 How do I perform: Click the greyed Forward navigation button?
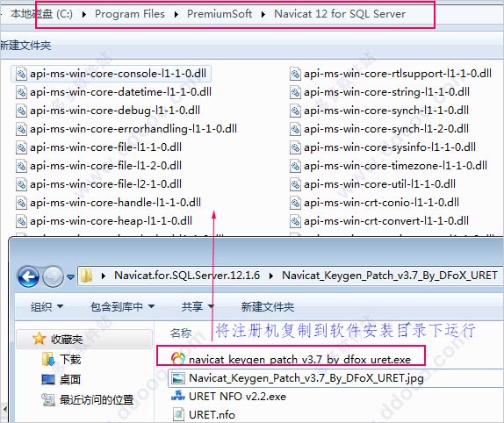[53, 276]
